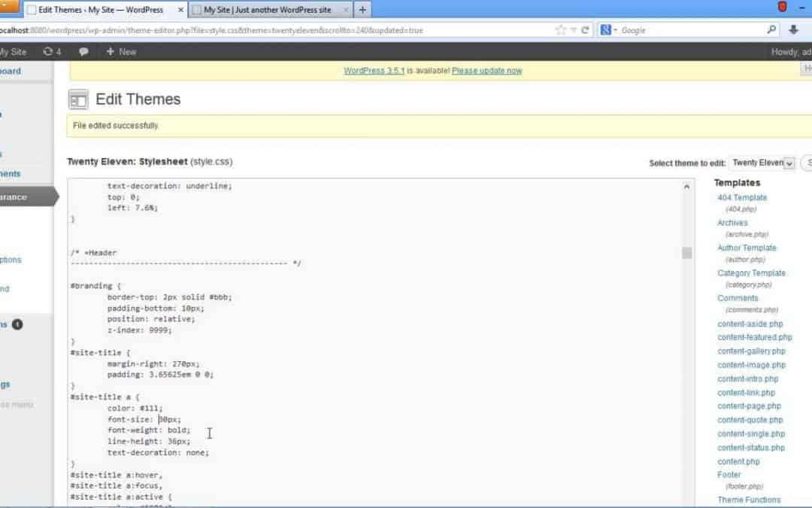
Task: Reload the page with the refresh icon
Action: pos(585,30)
